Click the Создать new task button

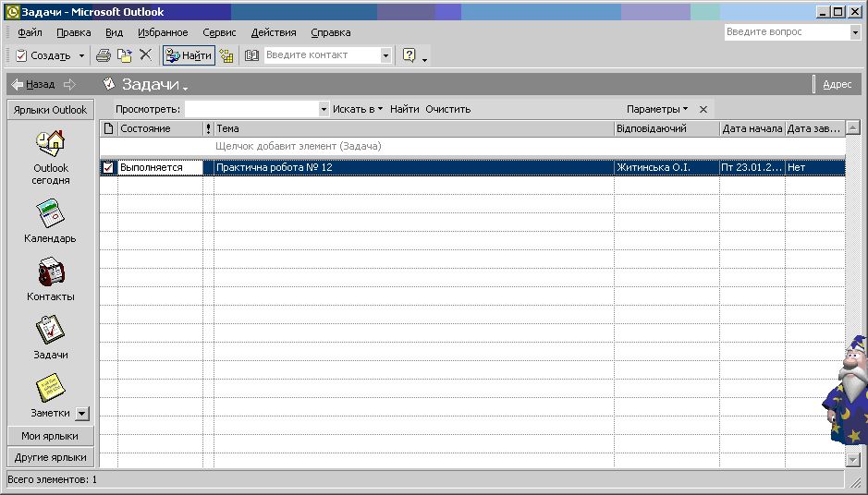click(43, 55)
